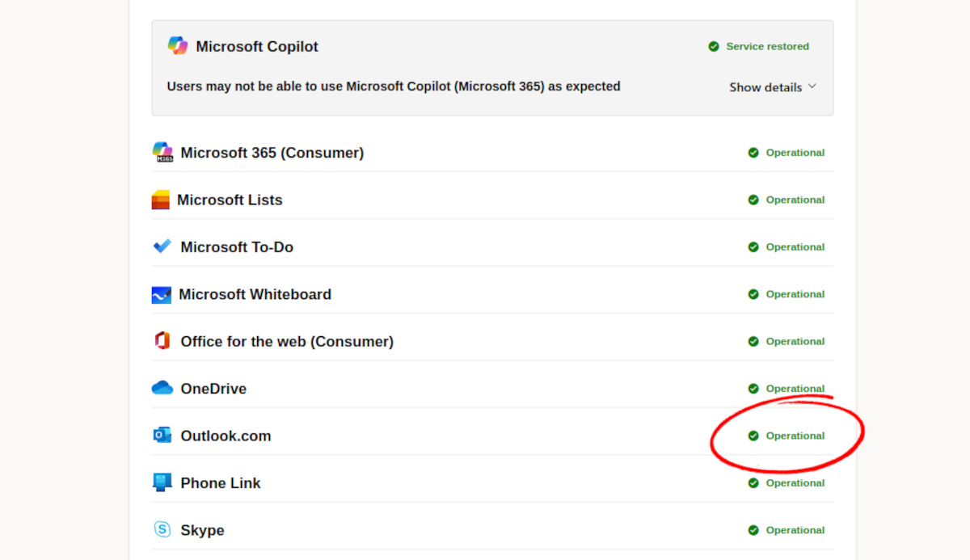Screen dimensions: 970x560
Task: Click the status check icon for Skype
Action: [753, 530]
